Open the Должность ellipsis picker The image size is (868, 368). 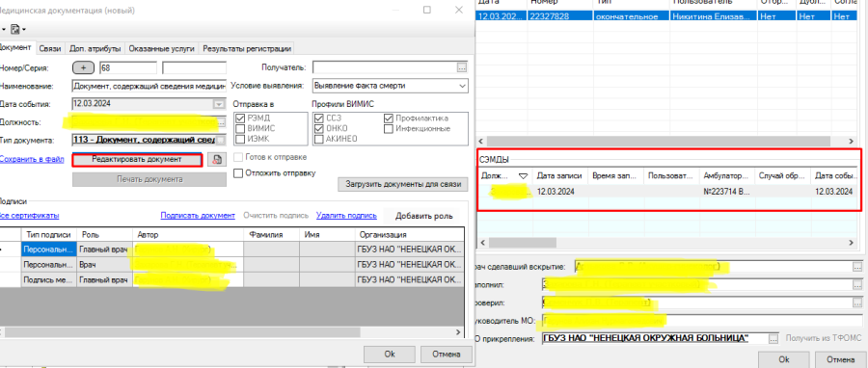pyautogui.click(x=222, y=122)
